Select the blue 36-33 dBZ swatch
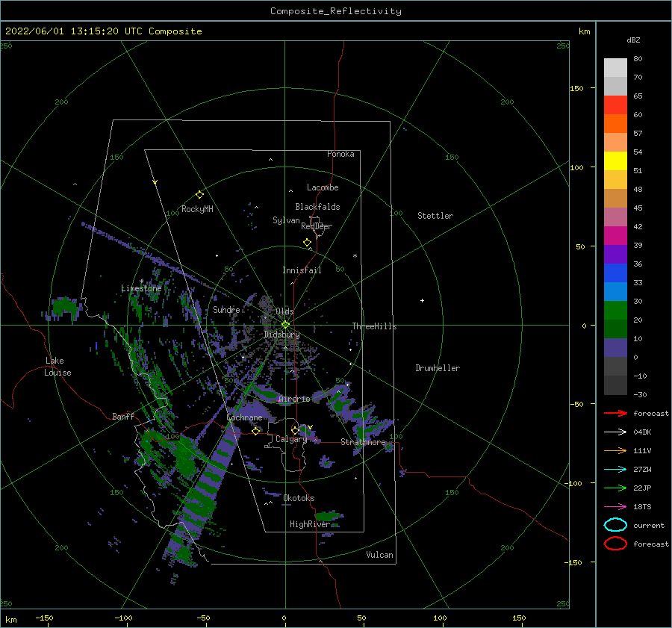 (x=615, y=273)
